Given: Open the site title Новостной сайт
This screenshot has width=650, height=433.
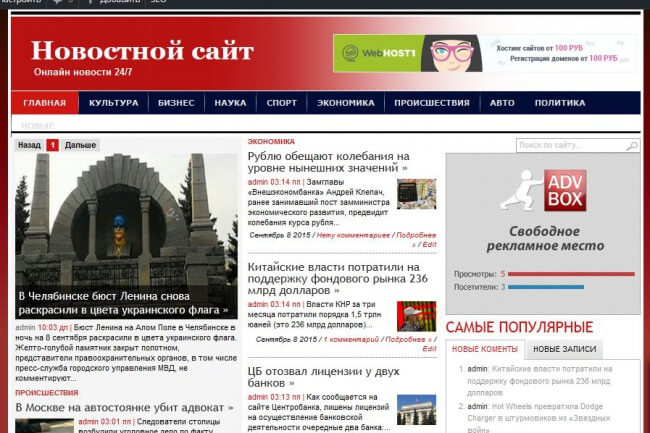Looking at the screenshot, I should (142, 51).
